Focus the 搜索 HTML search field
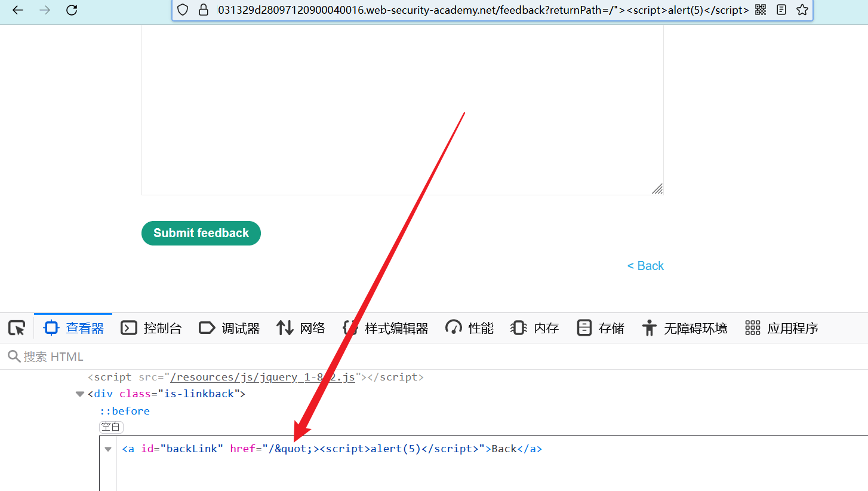868x491 pixels. [x=434, y=357]
